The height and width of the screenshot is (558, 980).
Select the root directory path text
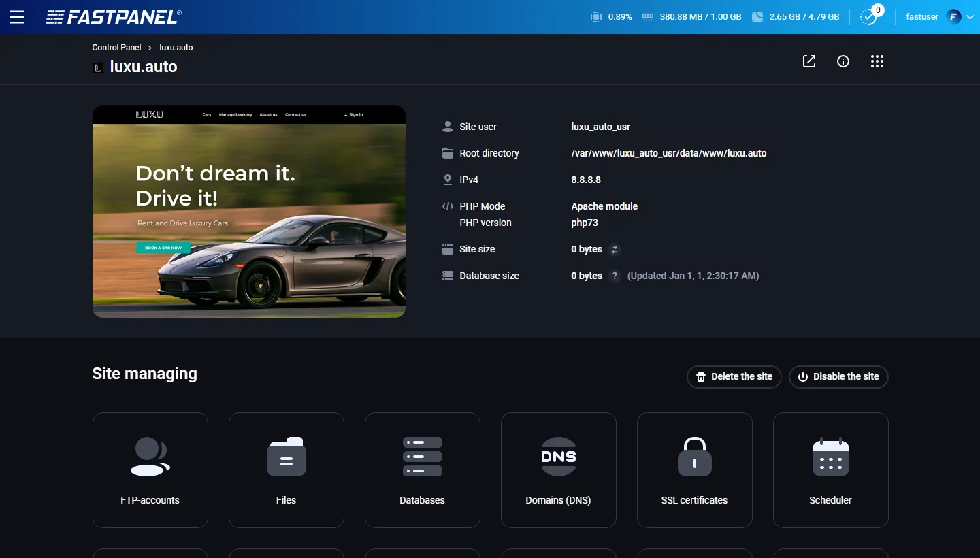click(669, 153)
